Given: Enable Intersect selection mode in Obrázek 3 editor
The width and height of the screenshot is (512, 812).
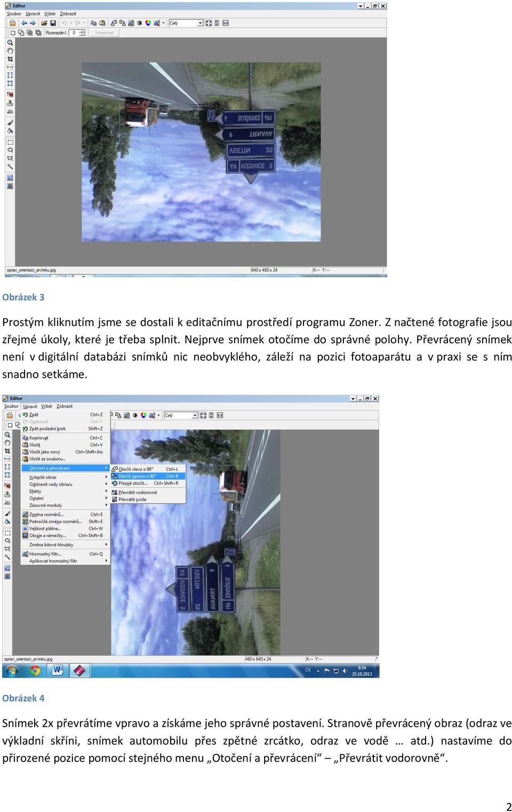Looking at the screenshot, I should (x=38, y=33).
